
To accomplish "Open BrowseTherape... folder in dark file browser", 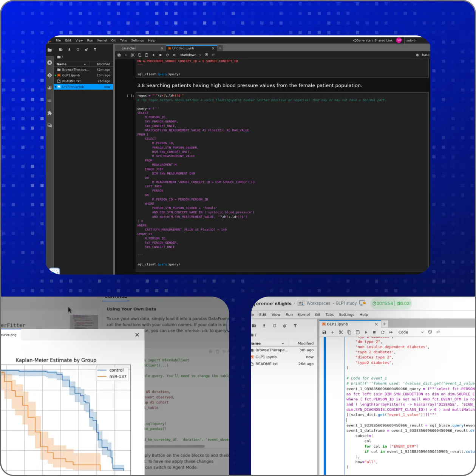I will pyautogui.click(x=83, y=70).
